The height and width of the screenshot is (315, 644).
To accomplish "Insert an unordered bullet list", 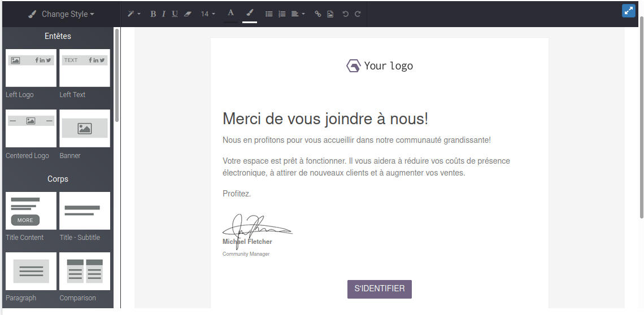I will click(x=269, y=14).
